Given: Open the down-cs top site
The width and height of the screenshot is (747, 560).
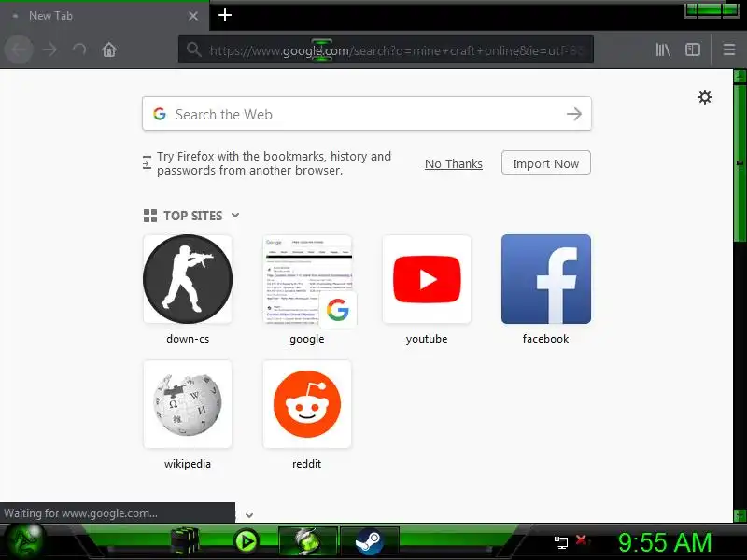Looking at the screenshot, I should coord(188,279).
